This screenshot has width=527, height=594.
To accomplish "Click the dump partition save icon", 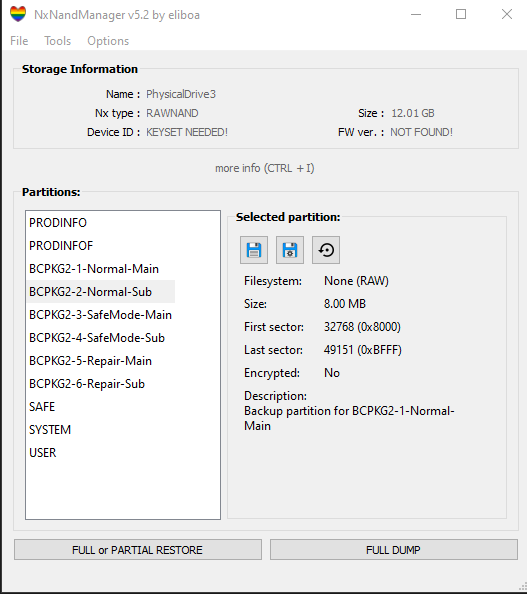I will coord(254,250).
